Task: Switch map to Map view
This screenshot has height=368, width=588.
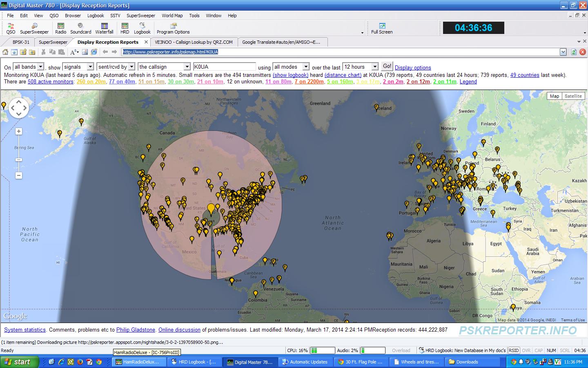Action: (554, 96)
